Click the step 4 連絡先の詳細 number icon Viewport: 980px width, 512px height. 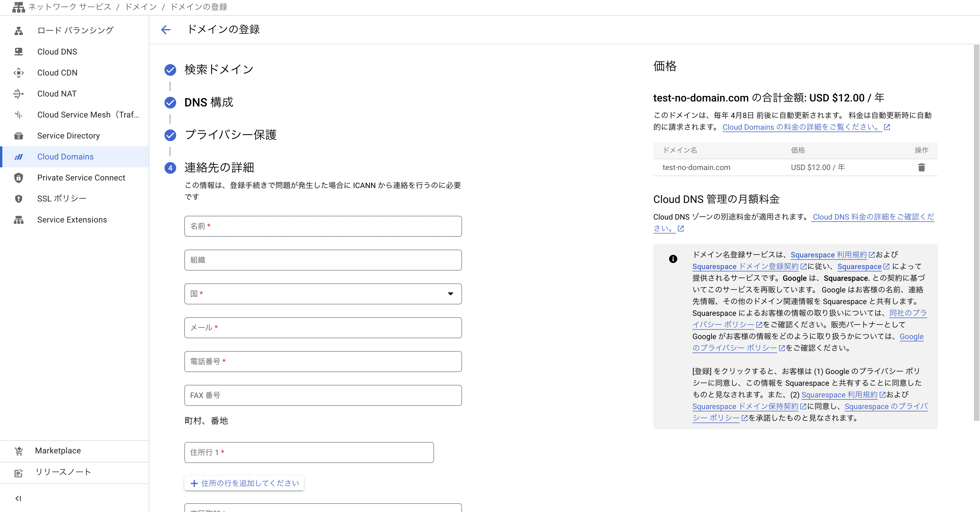click(170, 168)
